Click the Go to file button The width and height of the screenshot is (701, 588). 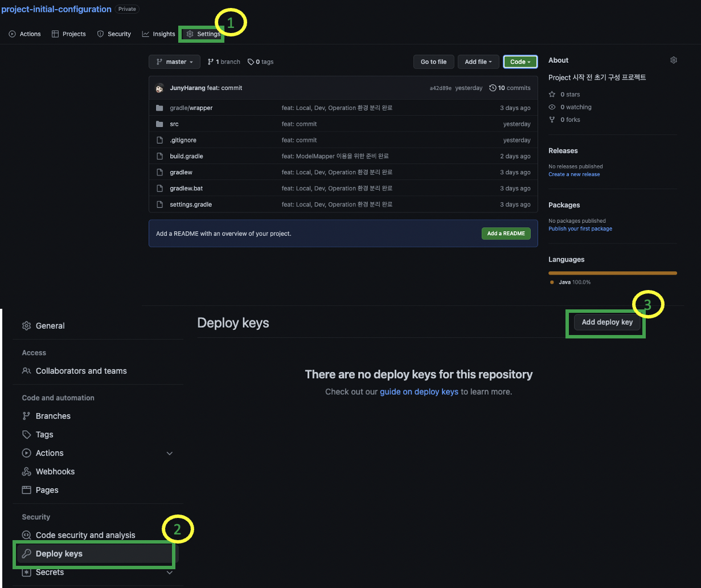coord(434,62)
